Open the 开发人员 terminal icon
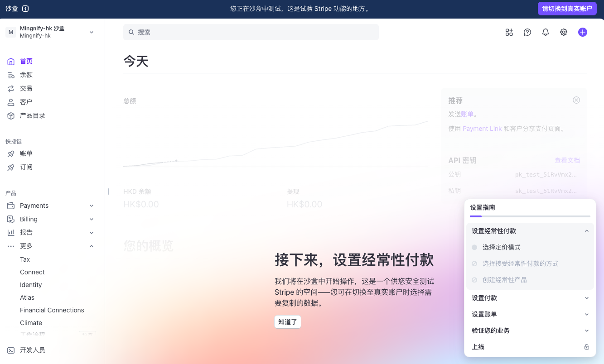 (x=10, y=350)
